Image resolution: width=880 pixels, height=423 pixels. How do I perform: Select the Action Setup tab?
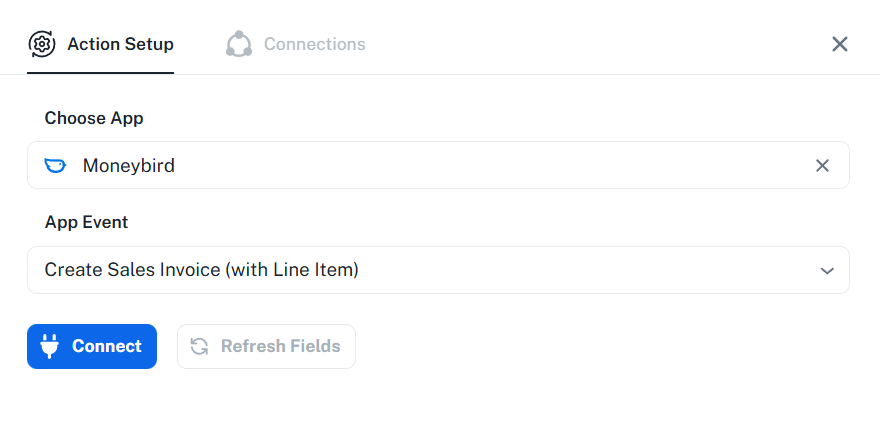point(120,44)
